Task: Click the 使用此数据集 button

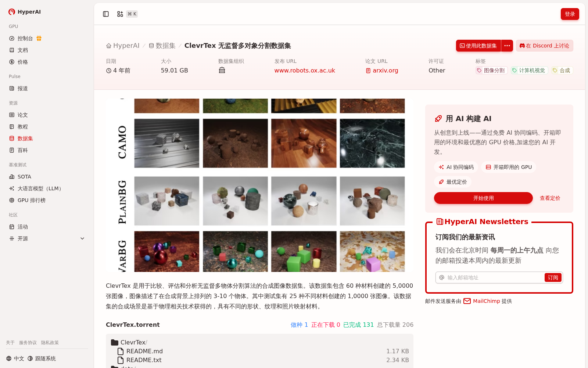Action: [x=478, y=46]
